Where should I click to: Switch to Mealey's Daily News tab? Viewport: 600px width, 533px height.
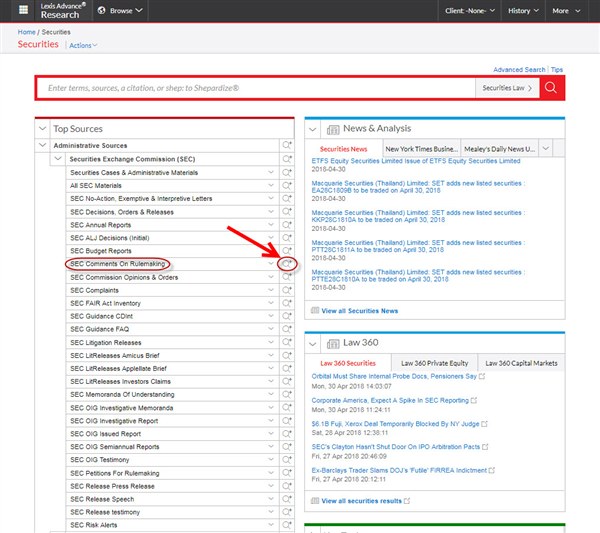(x=499, y=149)
